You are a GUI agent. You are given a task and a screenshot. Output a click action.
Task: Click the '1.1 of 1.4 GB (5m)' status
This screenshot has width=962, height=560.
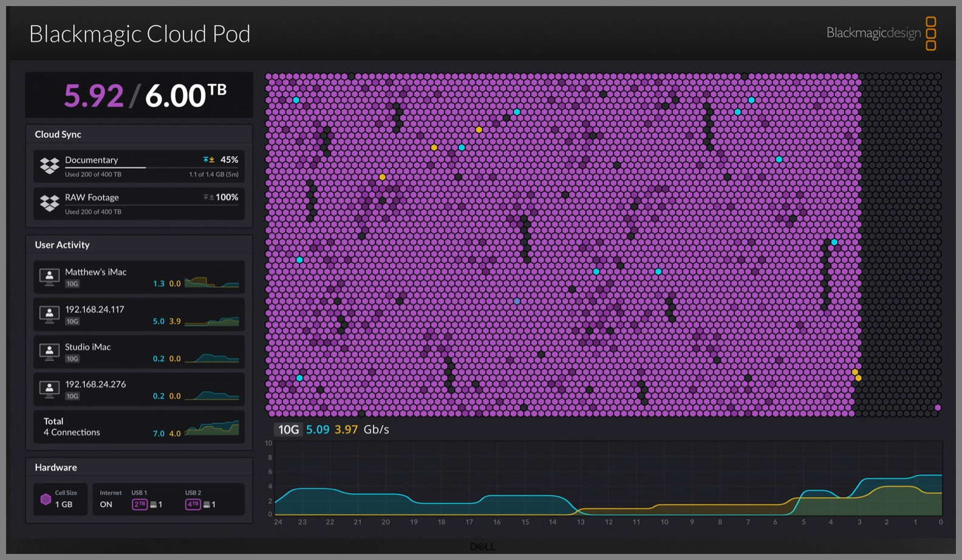(214, 174)
